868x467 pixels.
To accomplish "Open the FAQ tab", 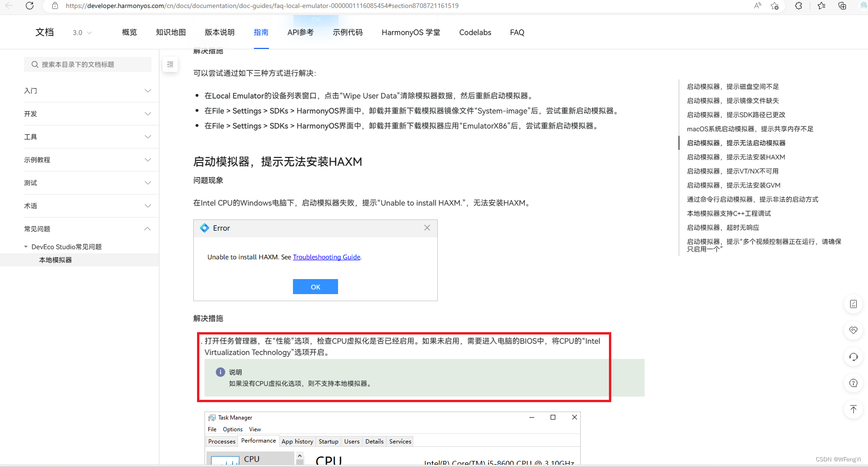I will (x=517, y=32).
